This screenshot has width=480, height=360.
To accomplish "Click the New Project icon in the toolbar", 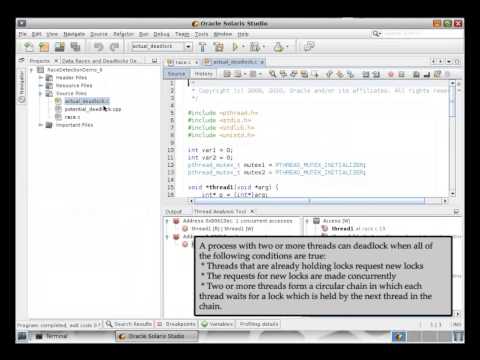I will pos(44,47).
